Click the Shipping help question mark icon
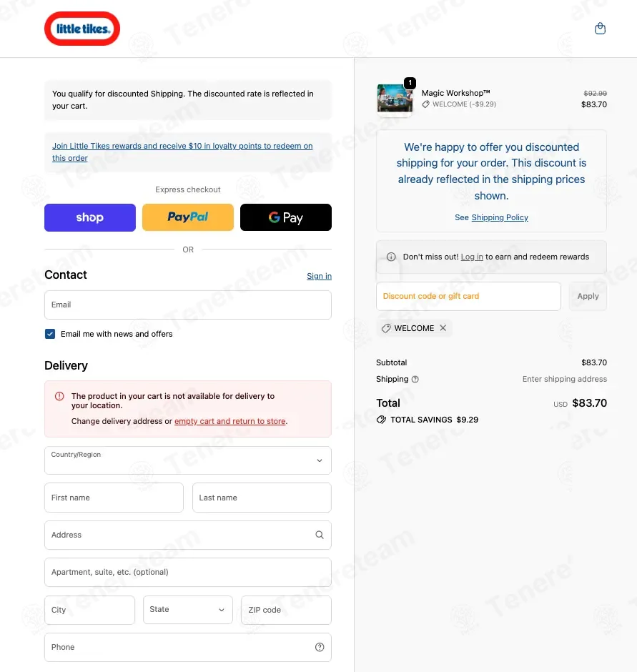 click(415, 380)
